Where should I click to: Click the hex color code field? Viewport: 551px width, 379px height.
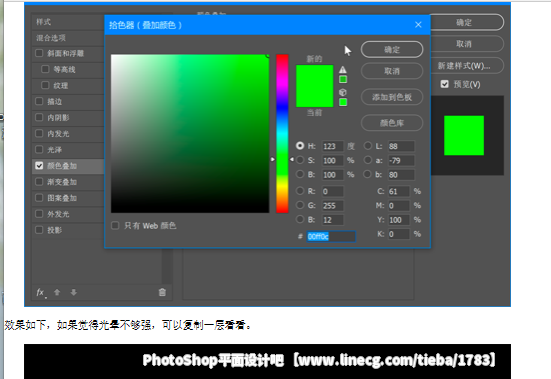[x=331, y=237]
